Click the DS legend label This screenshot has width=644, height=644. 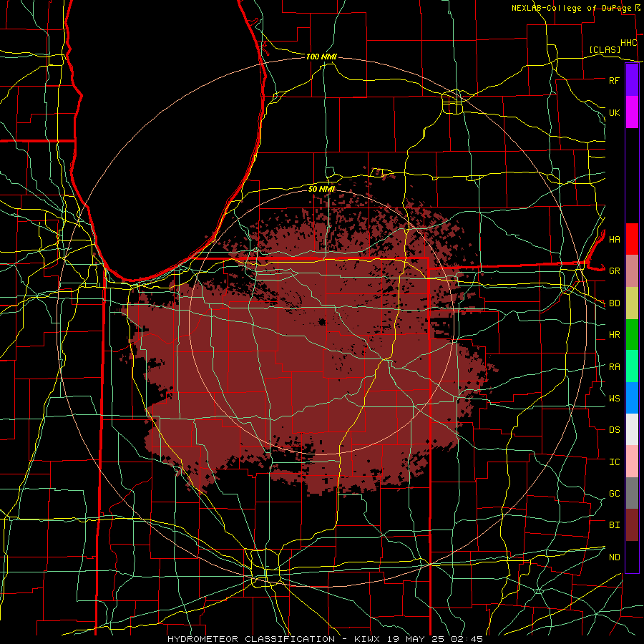tap(614, 430)
